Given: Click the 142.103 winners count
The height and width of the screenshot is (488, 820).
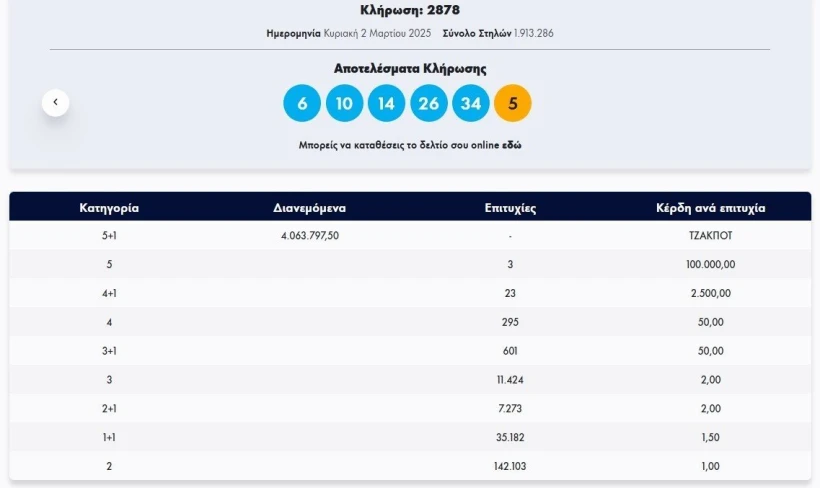Looking at the screenshot, I should pos(510,466).
